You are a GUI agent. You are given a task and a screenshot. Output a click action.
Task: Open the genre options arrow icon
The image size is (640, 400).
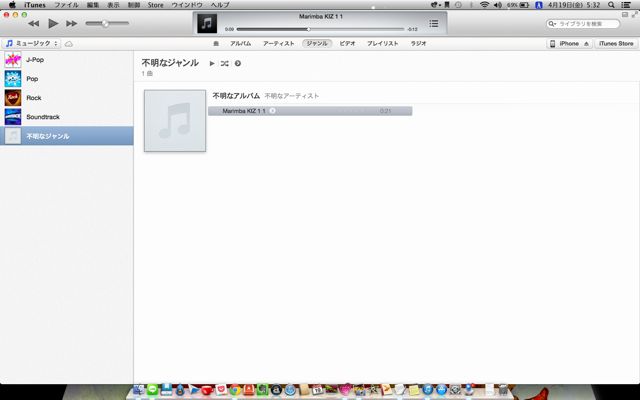click(x=238, y=63)
